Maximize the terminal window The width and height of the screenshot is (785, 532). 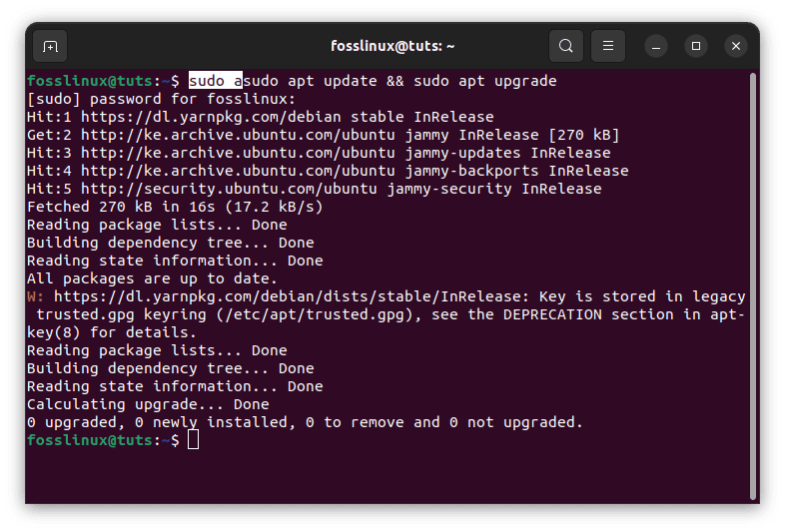(x=696, y=46)
